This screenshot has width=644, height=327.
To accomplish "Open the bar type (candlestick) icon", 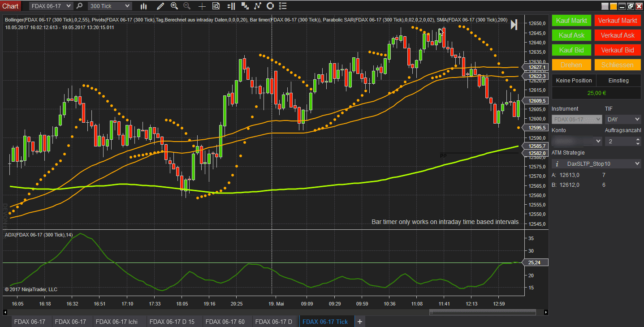I will click(x=143, y=6).
